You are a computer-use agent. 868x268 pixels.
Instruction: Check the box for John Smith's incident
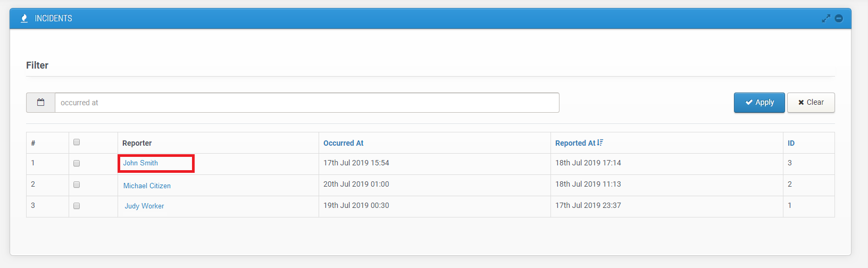[x=77, y=163]
